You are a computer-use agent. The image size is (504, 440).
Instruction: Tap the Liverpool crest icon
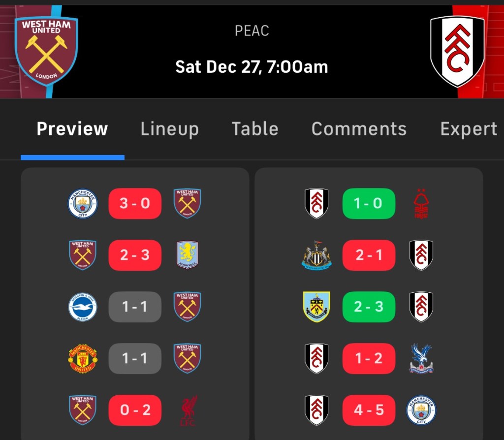(x=187, y=410)
